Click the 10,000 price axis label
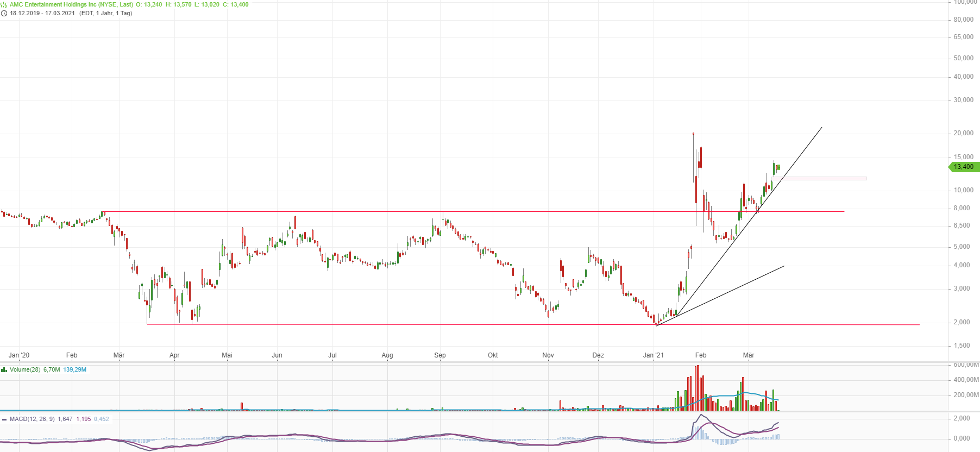 coord(964,190)
